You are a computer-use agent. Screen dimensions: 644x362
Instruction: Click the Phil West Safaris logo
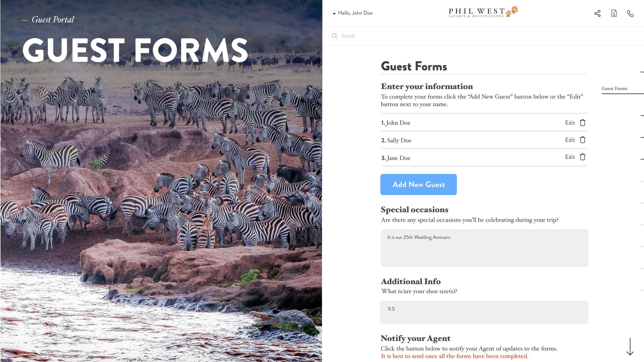(483, 12)
